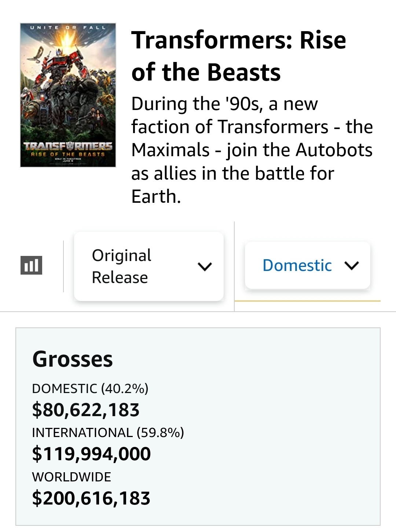The width and height of the screenshot is (396, 532).
Task: Tap the Original Release text label
Action: click(122, 266)
